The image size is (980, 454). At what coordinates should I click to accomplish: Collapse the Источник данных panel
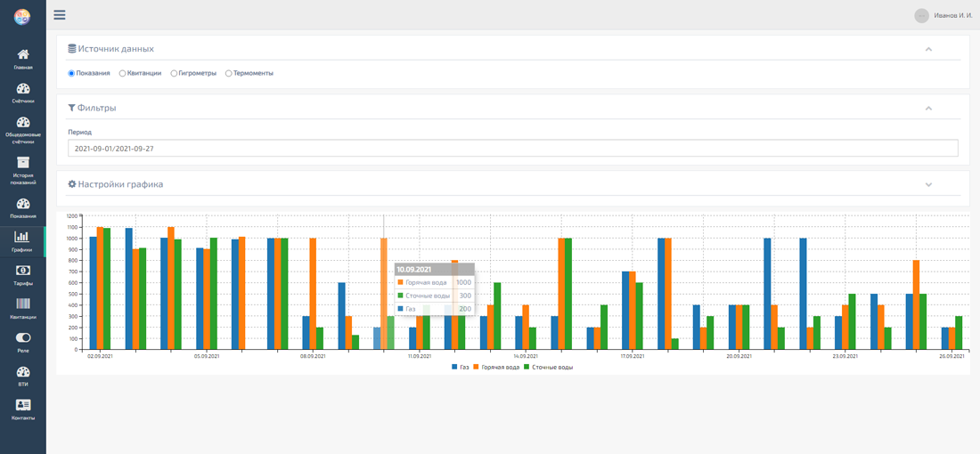tap(928, 50)
